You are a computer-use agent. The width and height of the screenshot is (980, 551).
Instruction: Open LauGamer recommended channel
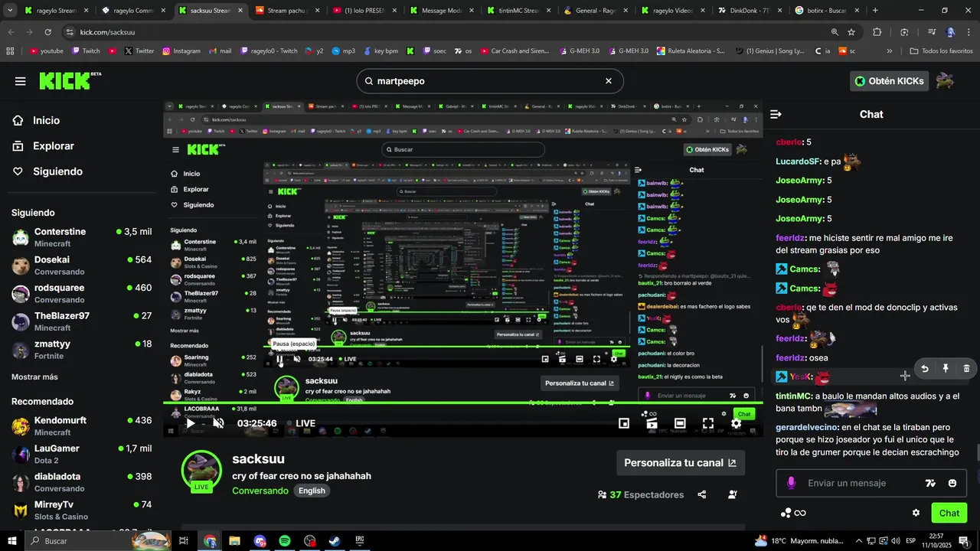(x=81, y=454)
